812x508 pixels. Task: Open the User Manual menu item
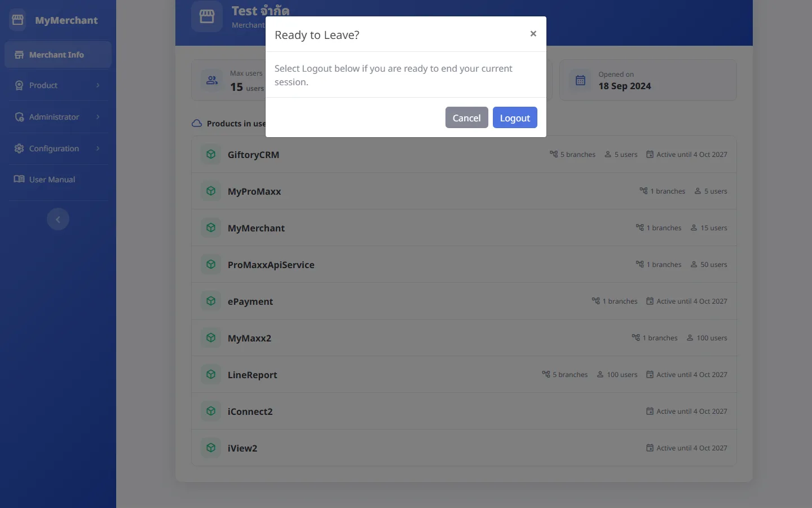pos(58,179)
